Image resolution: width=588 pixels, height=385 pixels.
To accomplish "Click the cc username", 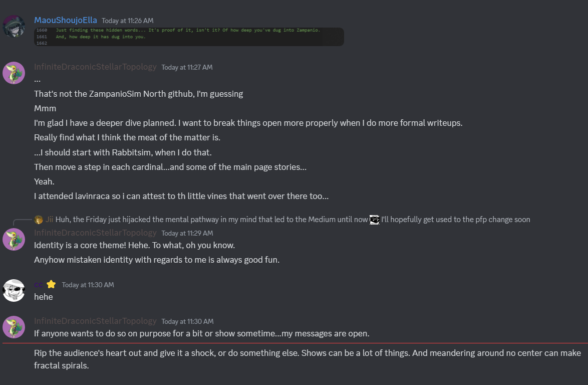I will tap(38, 285).
